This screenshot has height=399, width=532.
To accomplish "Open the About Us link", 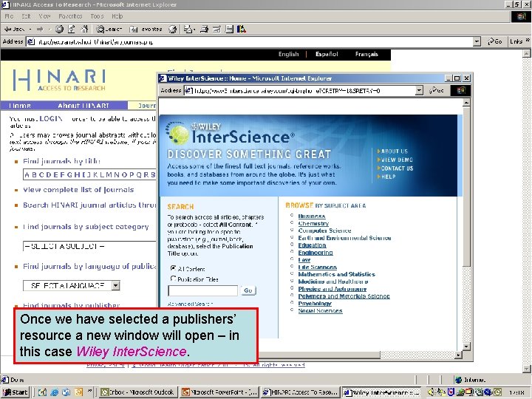I will (395, 151).
